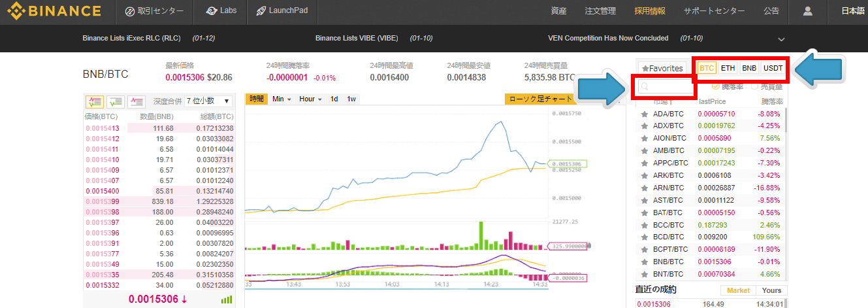Star the ARK/BTC pair as favorite
This screenshot has height=308, width=868.
[644, 175]
